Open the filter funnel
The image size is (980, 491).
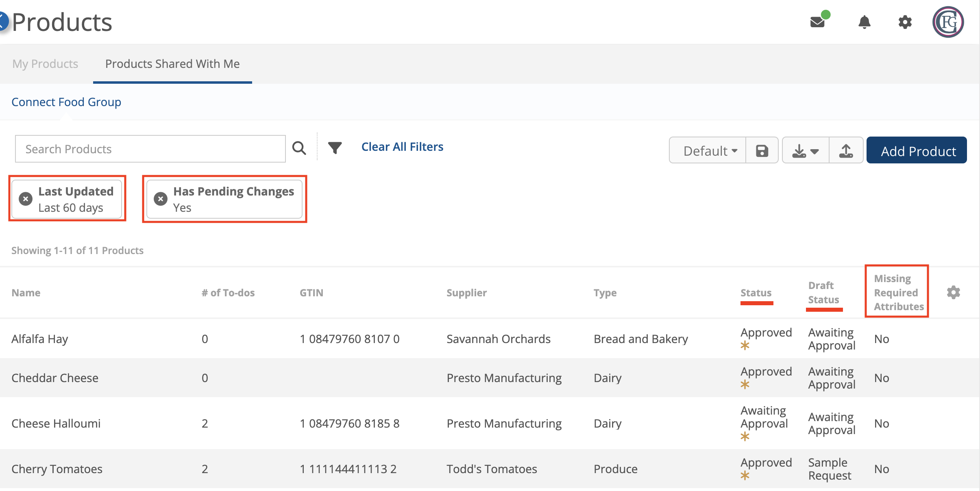pyautogui.click(x=335, y=148)
